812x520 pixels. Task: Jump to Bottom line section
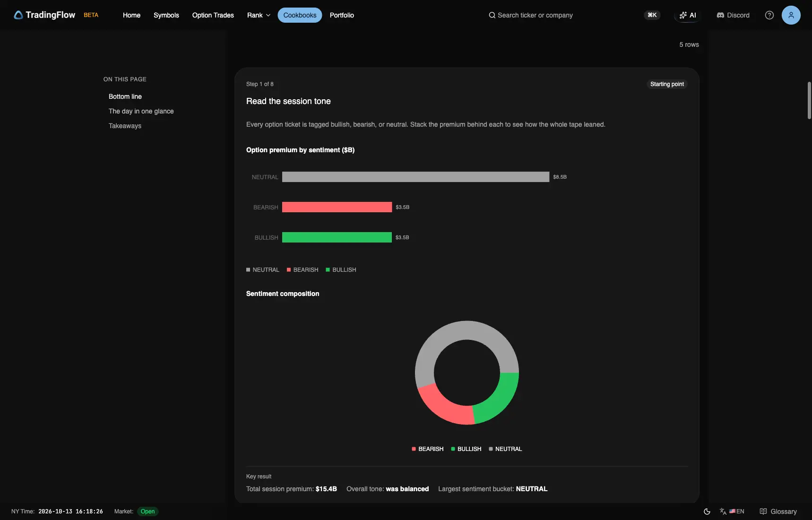125,96
